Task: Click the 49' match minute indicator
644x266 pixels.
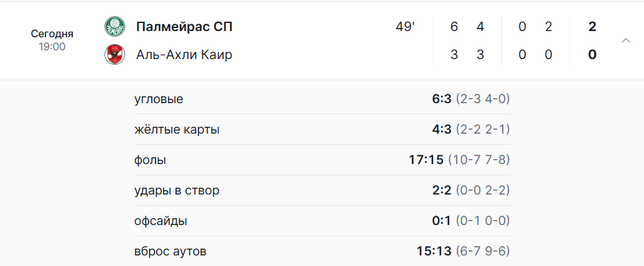Action: (x=405, y=27)
